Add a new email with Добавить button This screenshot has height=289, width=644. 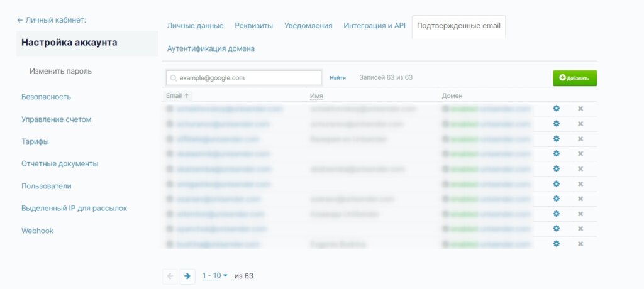575,78
